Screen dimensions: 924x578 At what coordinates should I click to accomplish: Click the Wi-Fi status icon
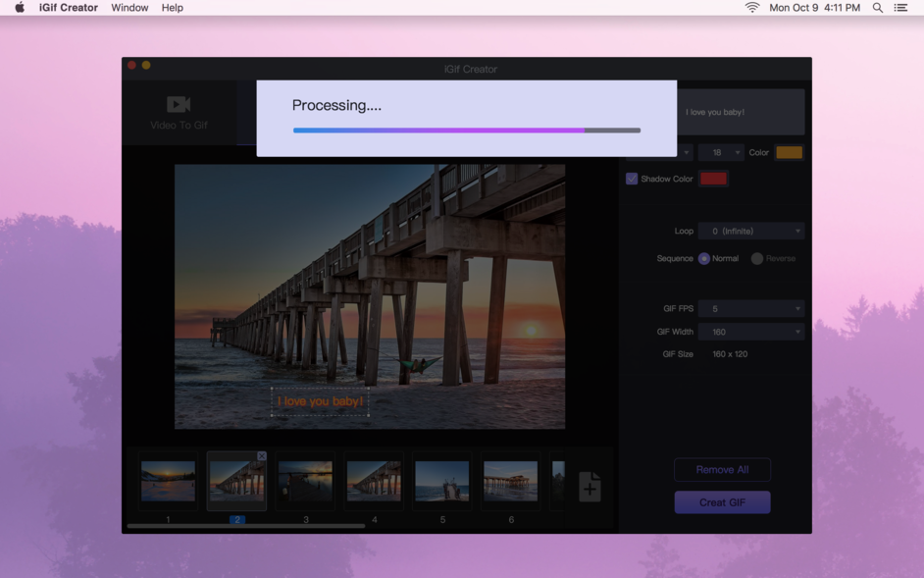[750, 7]
